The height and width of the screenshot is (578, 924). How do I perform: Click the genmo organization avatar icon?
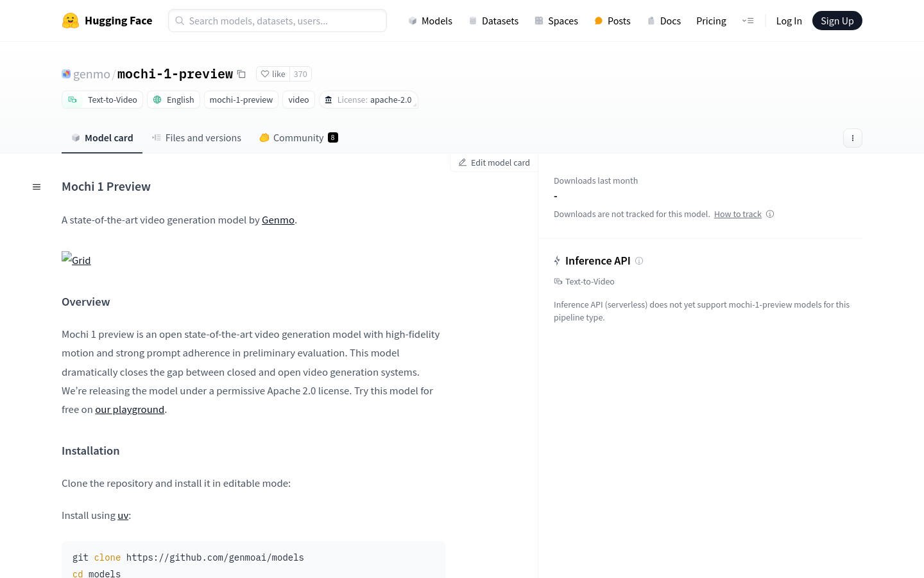(66, 74)
